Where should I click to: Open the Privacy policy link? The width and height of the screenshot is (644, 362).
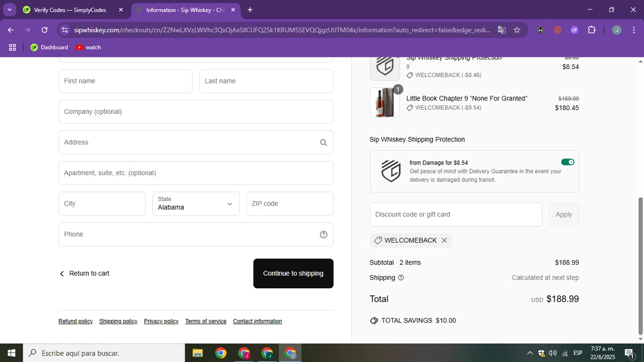click(161, 321)
